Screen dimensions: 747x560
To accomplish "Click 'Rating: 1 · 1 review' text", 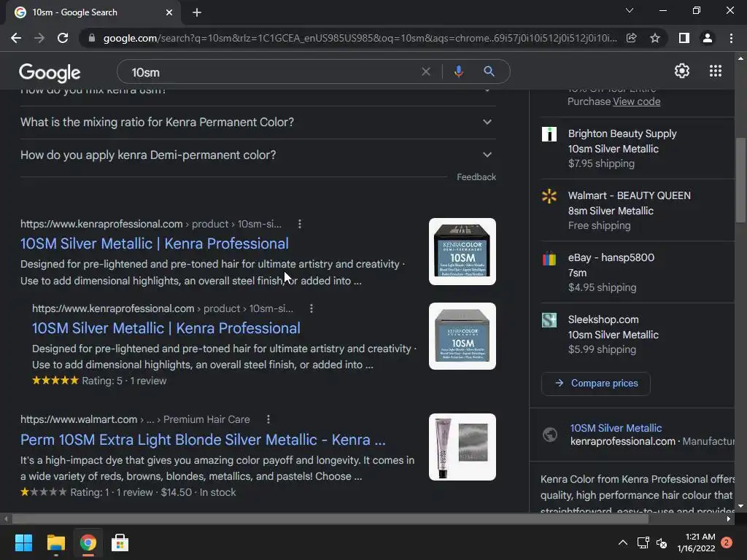I will pyautogui.click(x=112, y=492).
